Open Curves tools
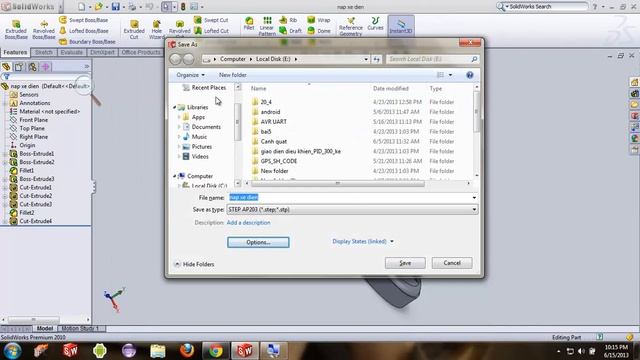The width and height of the screenshot is (640, 360). (x=375, y=24)
